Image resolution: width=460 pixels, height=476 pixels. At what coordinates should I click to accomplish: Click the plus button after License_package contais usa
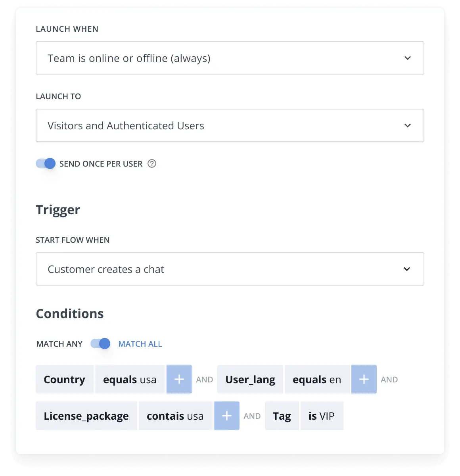point(227,416)
